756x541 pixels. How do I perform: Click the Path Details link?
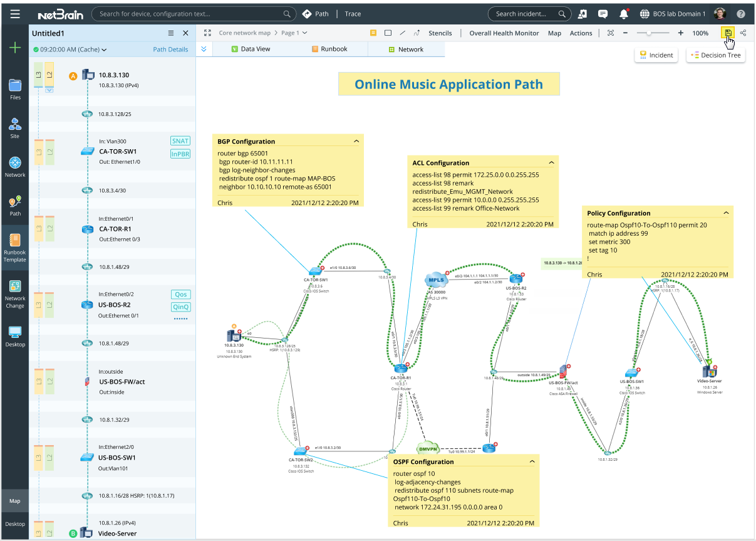[x=170, y=49]
